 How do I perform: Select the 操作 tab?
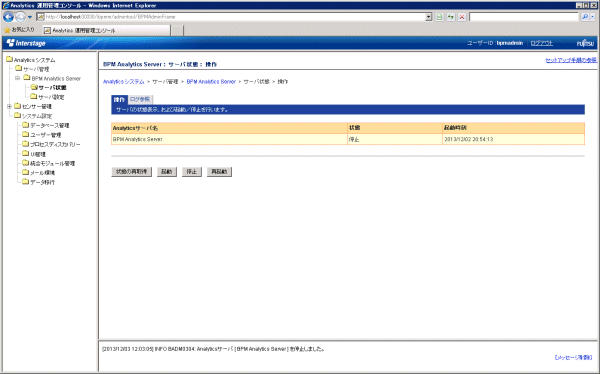pyautogui.click(x=119, y=100)
